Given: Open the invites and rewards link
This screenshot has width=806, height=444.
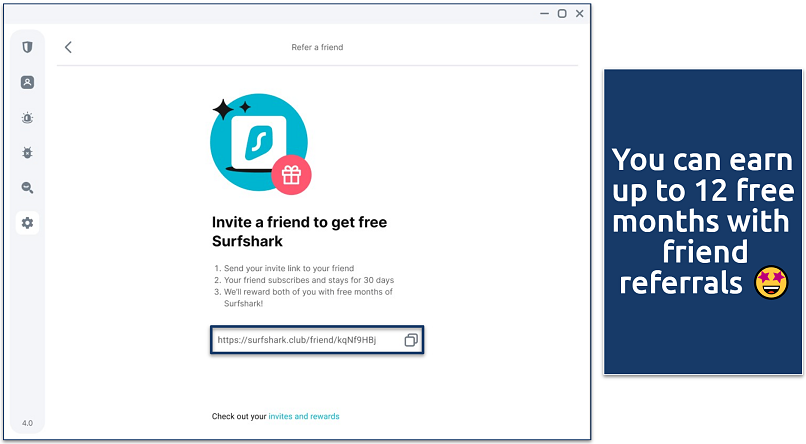Looking at the screenshot, I should pyautogui.click(x=310, y=416).
